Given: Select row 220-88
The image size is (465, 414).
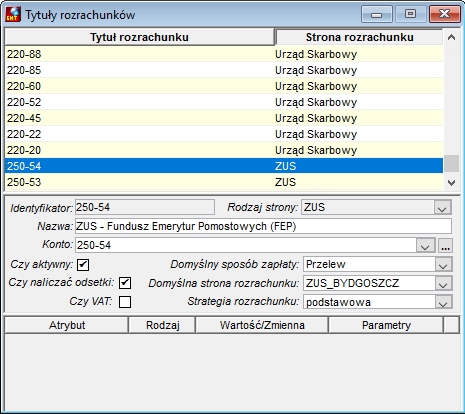Looking at the screenshot, I should (224, 54).
